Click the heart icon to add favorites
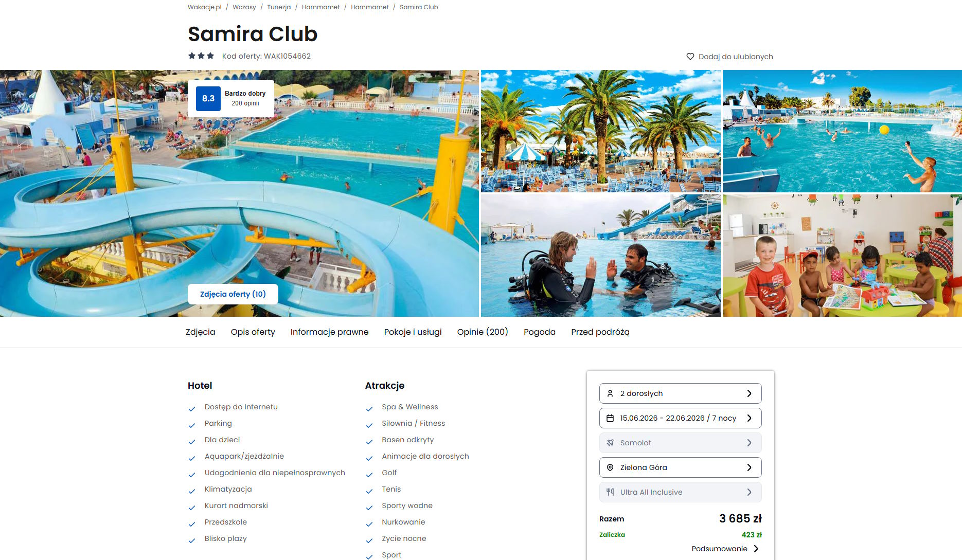 690,57
